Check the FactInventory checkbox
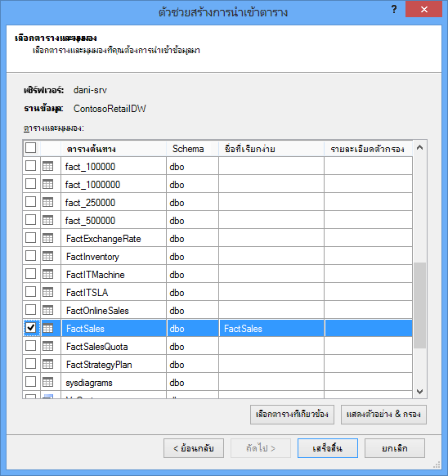Screen dimensions: 448x476 click(x=30, y=256)
